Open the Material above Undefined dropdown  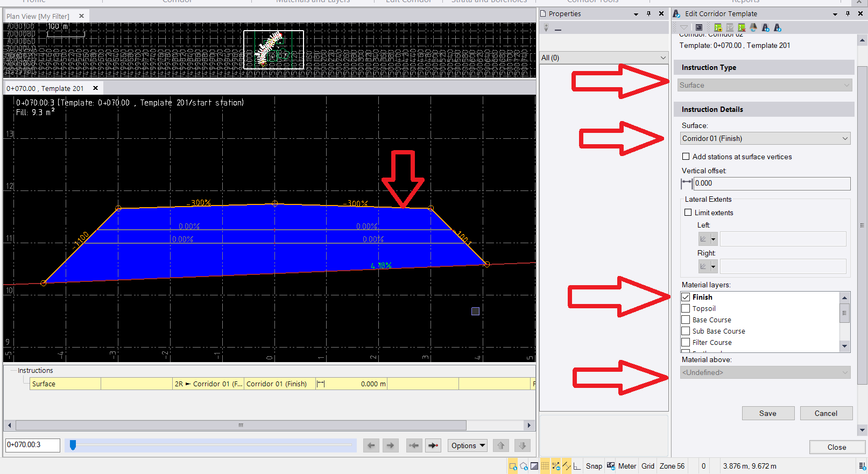pyautogui.click(x=765, y=372)
